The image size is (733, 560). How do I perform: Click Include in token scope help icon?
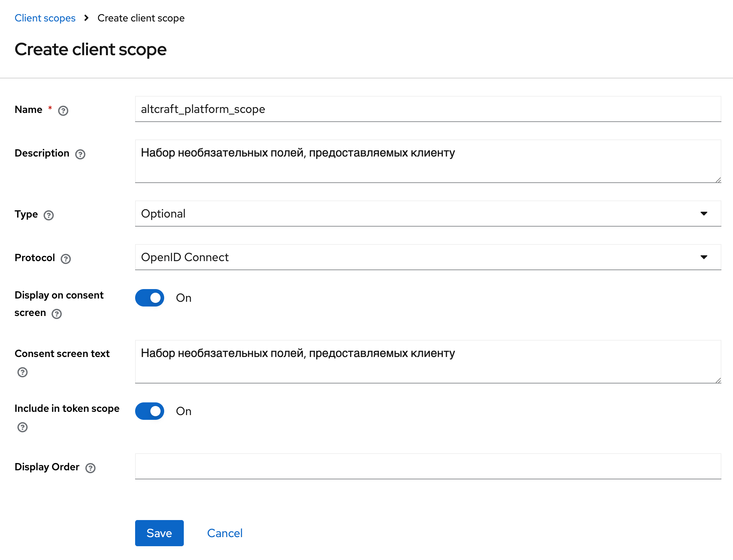[x=23, y=427]
